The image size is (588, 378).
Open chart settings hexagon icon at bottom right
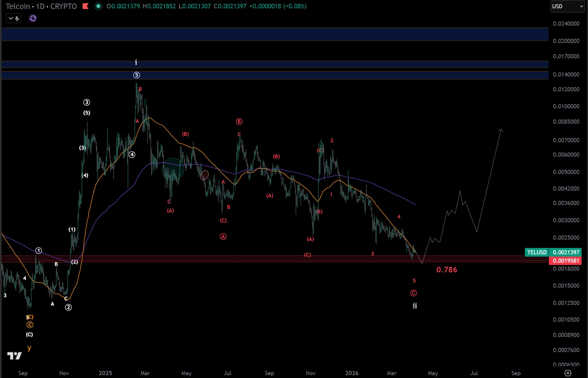pyautogui.click(x=568, y=373)
